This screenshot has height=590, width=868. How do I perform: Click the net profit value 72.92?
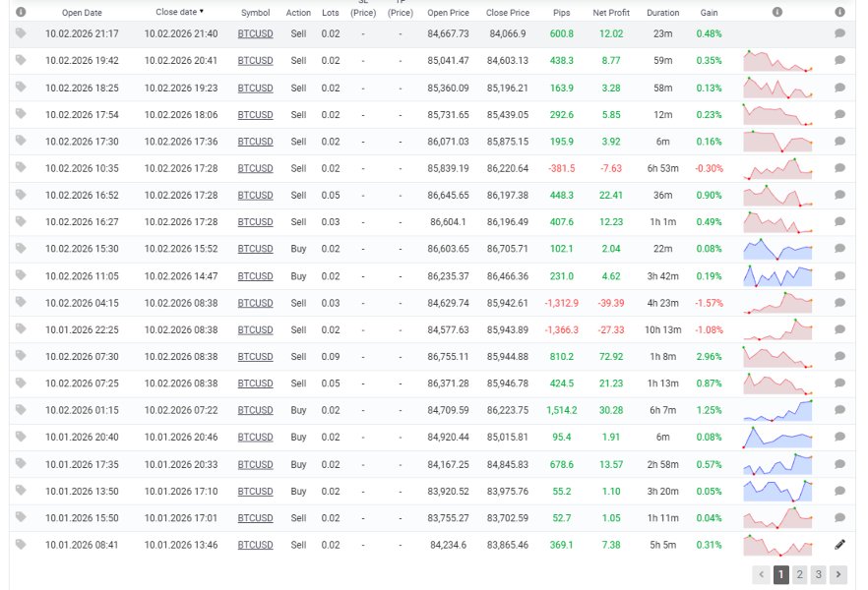(611, 357)
